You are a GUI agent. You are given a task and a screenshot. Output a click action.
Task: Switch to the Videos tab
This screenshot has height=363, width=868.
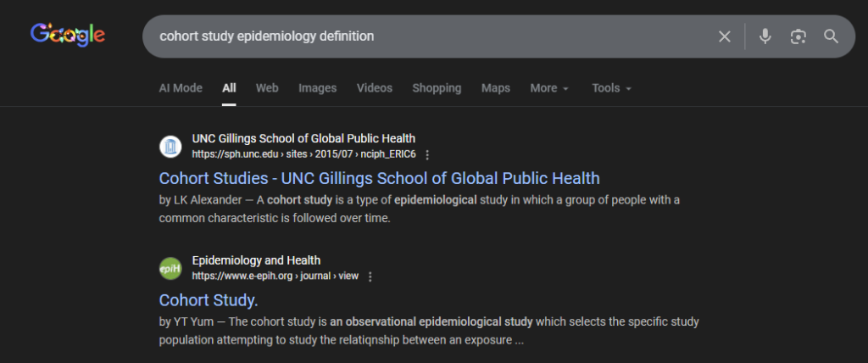374,88
